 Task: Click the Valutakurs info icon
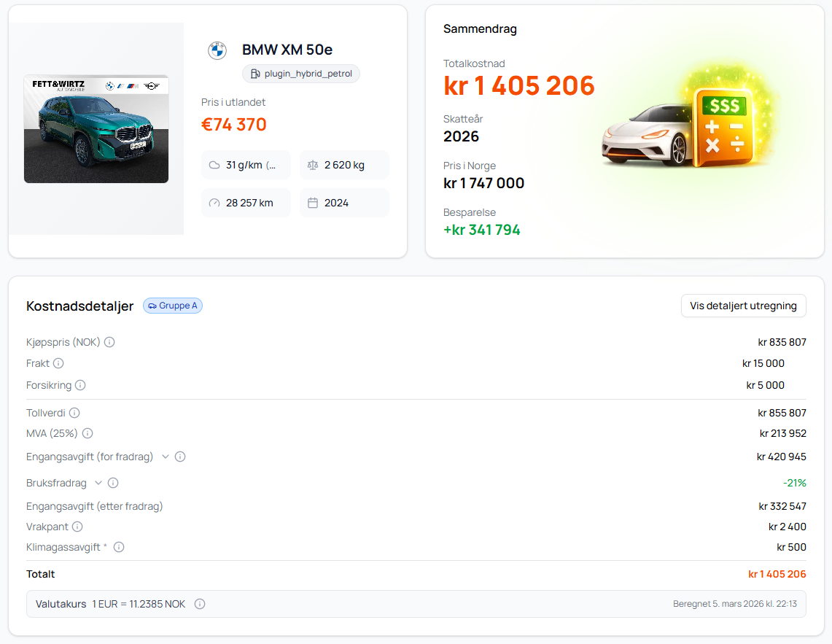pos(200,604)
